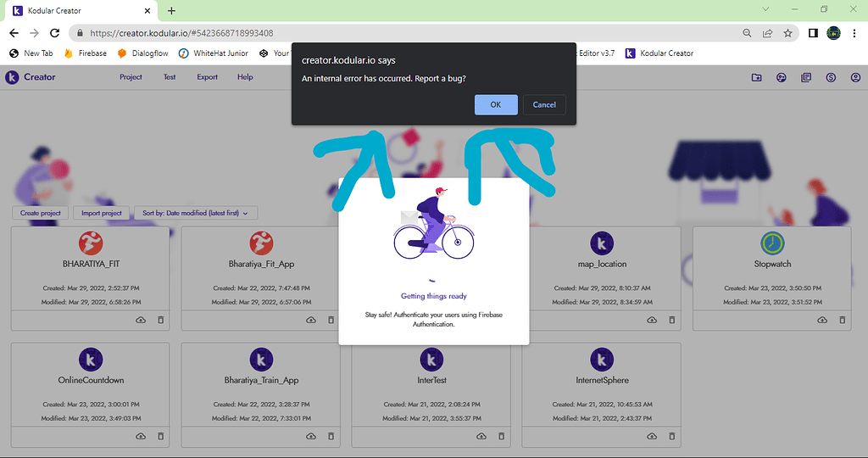Delete the OnlineCountdown project
Viewport: 868px width, 458px height.
(x=160, y=437)
